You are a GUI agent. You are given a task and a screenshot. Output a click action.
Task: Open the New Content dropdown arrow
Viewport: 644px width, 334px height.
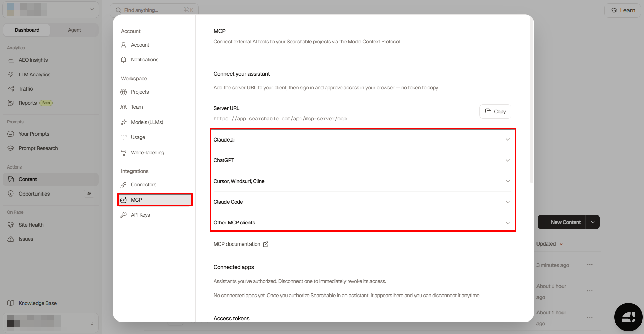tap(593, 222)
